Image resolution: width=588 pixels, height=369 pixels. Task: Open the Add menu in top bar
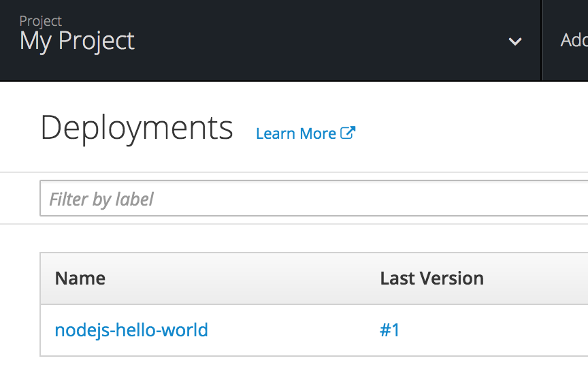coord(574,41)
